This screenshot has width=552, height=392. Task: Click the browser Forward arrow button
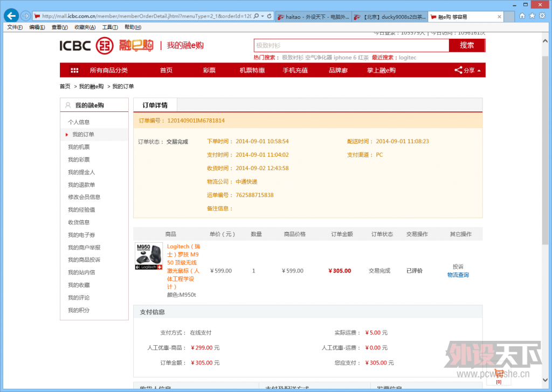point(25,16)
